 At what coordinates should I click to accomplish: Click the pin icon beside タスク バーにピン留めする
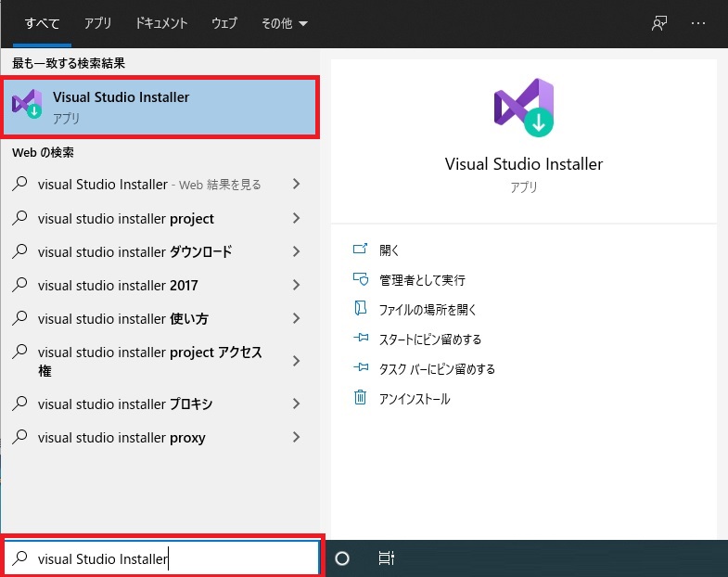click(361, 367)
